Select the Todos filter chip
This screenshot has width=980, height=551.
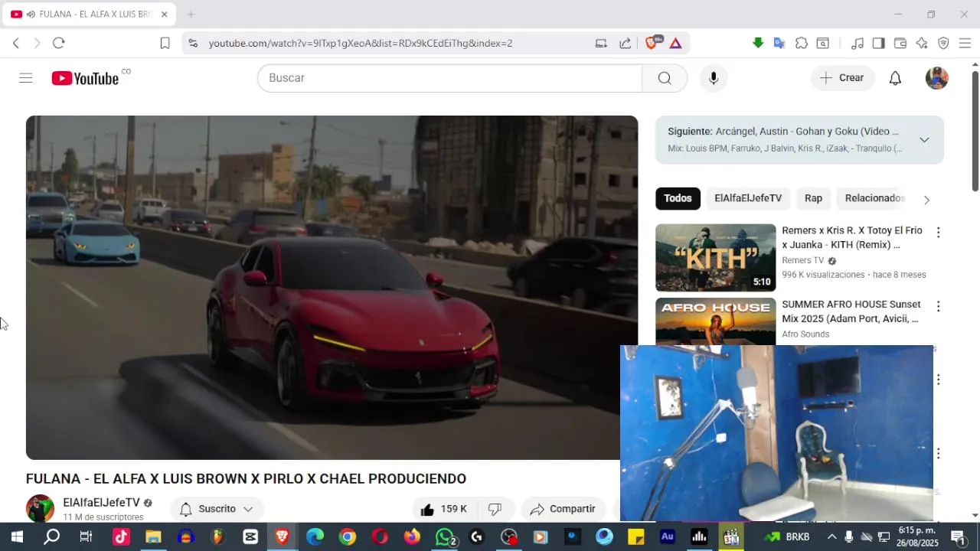(678, 198)
